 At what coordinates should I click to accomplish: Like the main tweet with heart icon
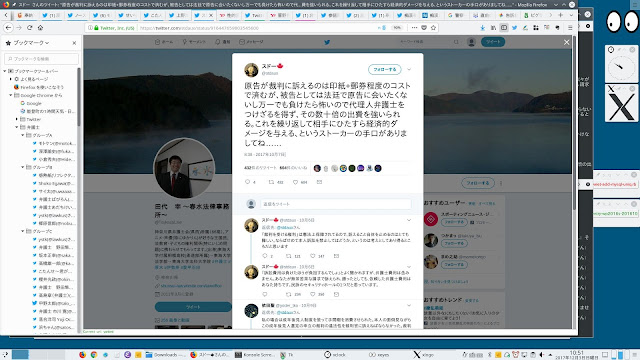pyautogui.click(x=296, y=182)
